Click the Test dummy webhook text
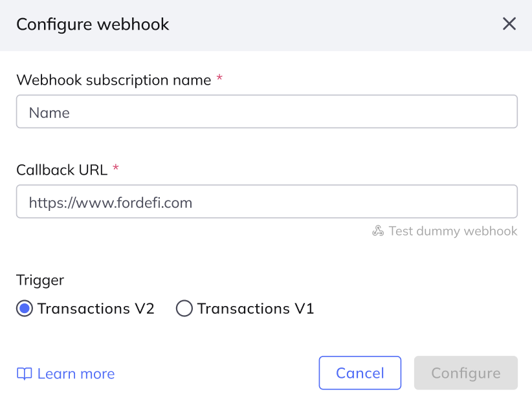The height and width of the screenshot is (405, 532). click(453, 231)
